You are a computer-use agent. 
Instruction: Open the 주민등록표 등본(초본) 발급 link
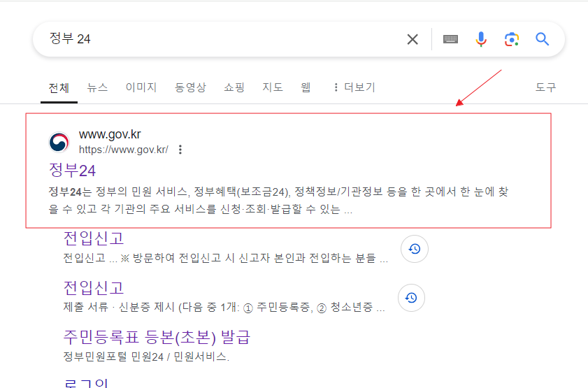[x=157, y=337]
